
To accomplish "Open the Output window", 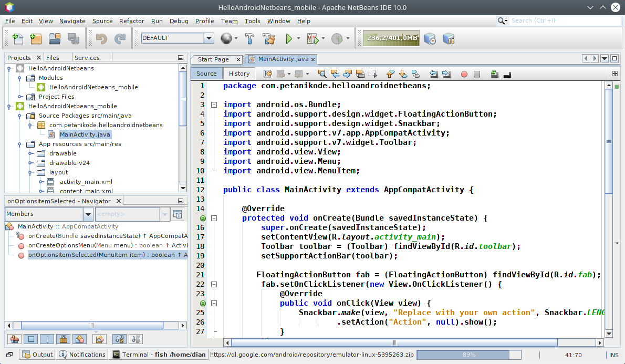I will point(36,354).
